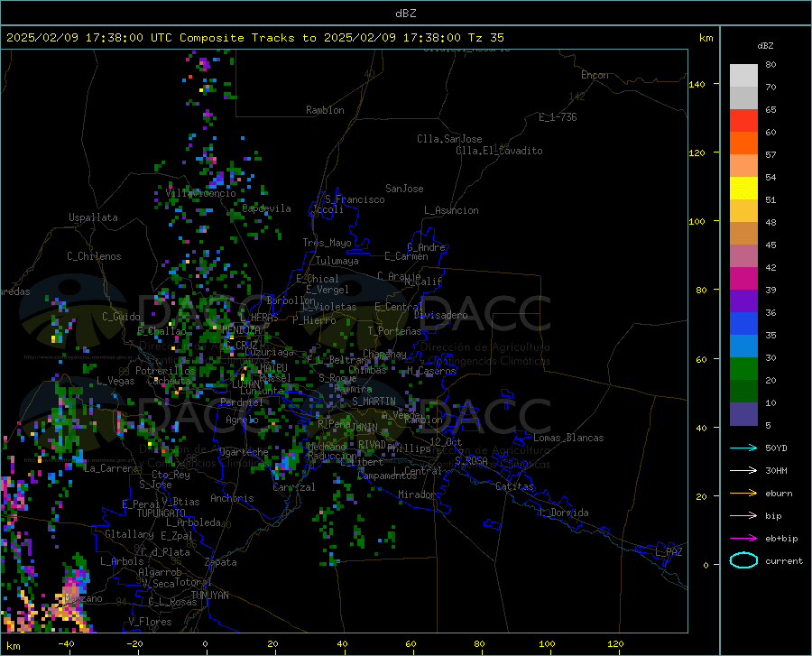Click the magenta eb+bip arrow in legend

click(743, 539)
